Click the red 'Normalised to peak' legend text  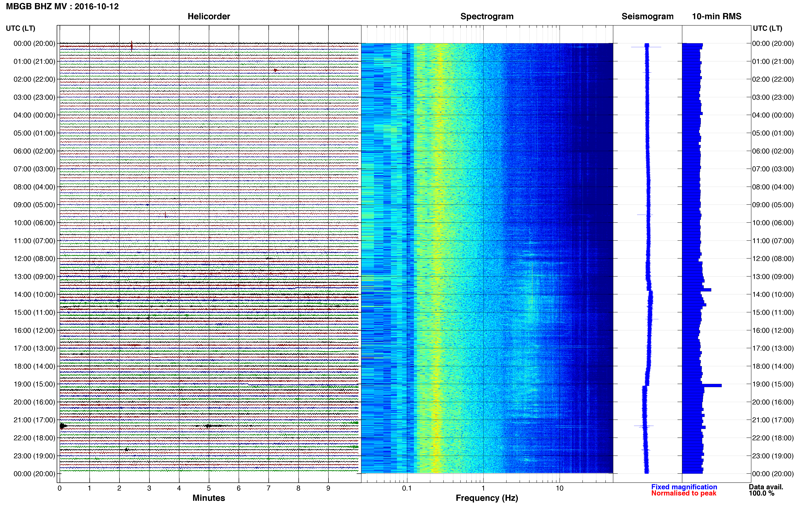(x=684, y=493)
